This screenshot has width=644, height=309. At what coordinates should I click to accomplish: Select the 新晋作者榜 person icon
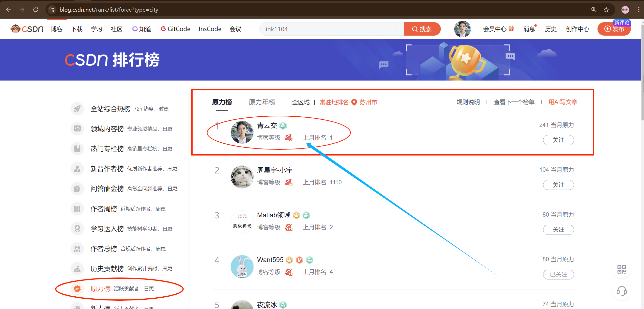(x=77, y=169)
